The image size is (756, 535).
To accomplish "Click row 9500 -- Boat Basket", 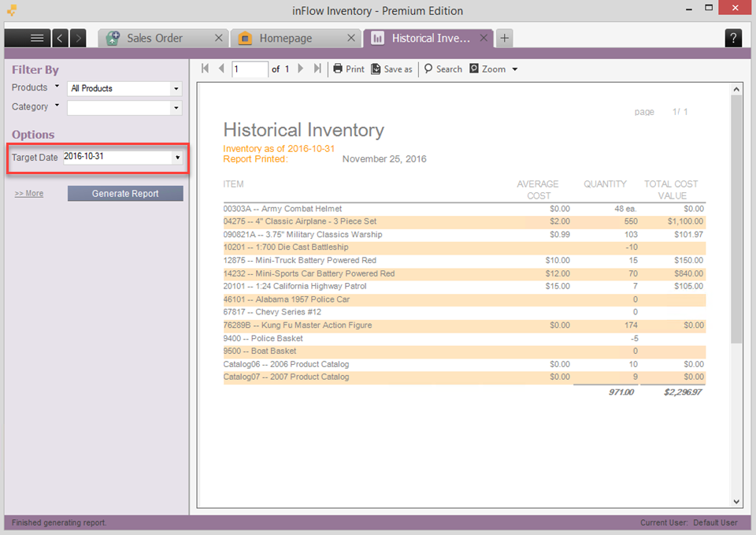I will (465, 351).
